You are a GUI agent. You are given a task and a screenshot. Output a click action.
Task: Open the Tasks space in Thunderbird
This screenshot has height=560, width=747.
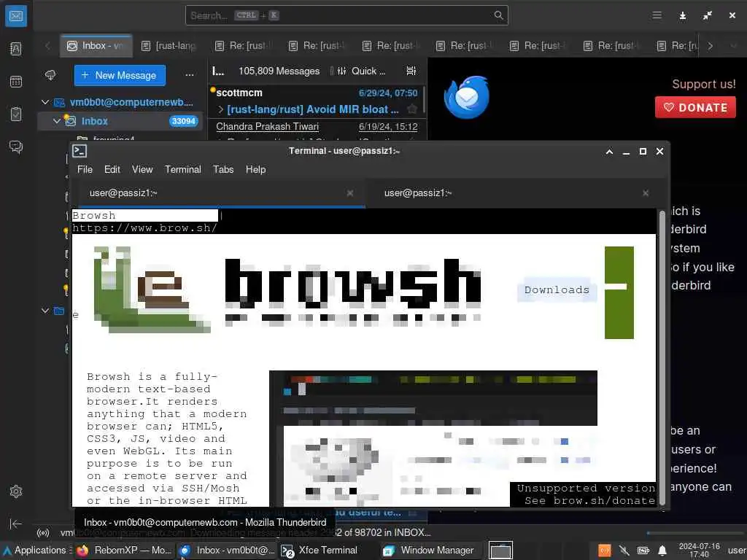(16, 114)
